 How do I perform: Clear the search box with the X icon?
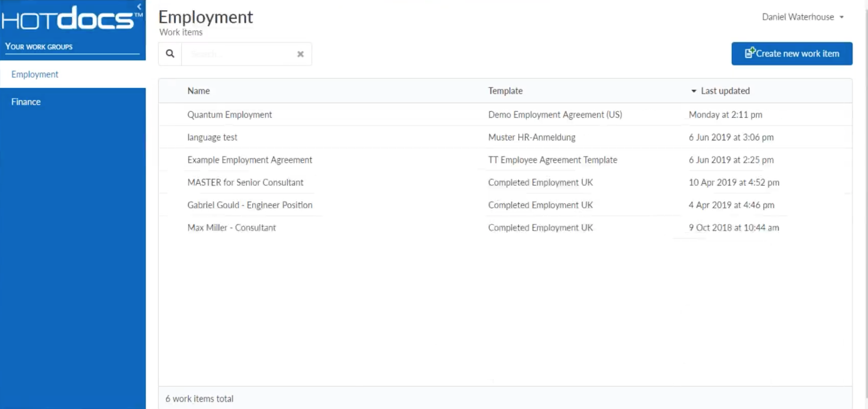[x=300, y=54]
